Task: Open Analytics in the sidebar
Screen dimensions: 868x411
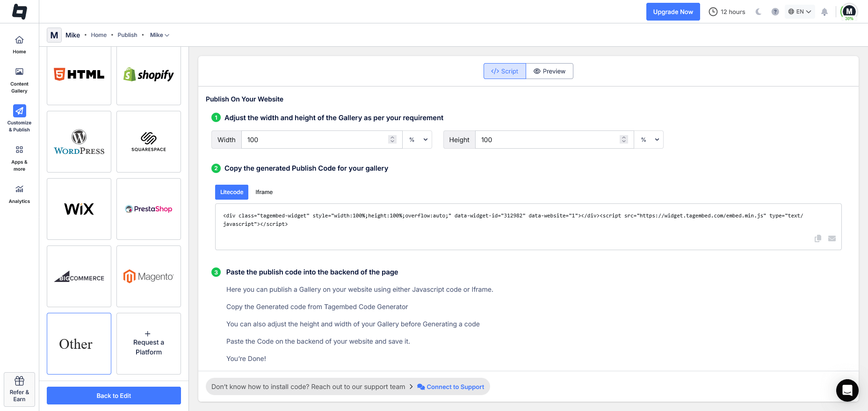Action: 19,194
